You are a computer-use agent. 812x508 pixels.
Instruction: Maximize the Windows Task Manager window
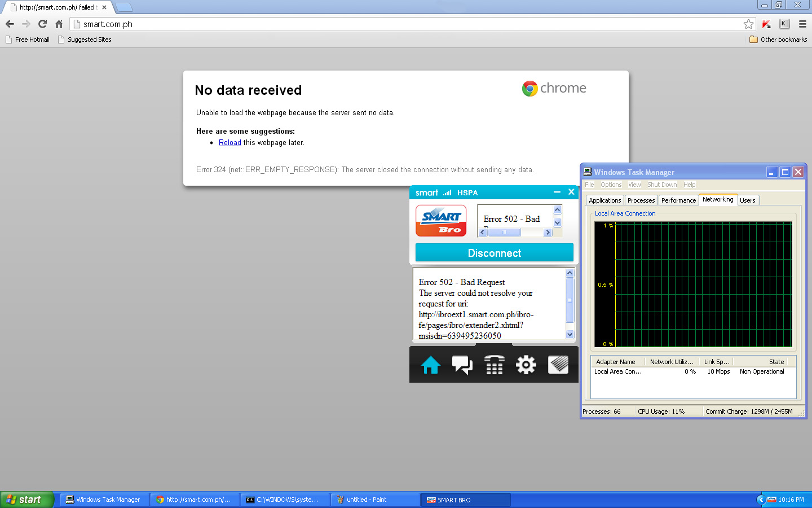(785, 172)
